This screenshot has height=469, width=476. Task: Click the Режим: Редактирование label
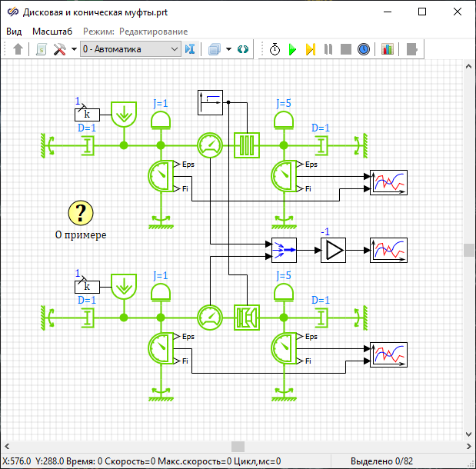coord(135,32)
